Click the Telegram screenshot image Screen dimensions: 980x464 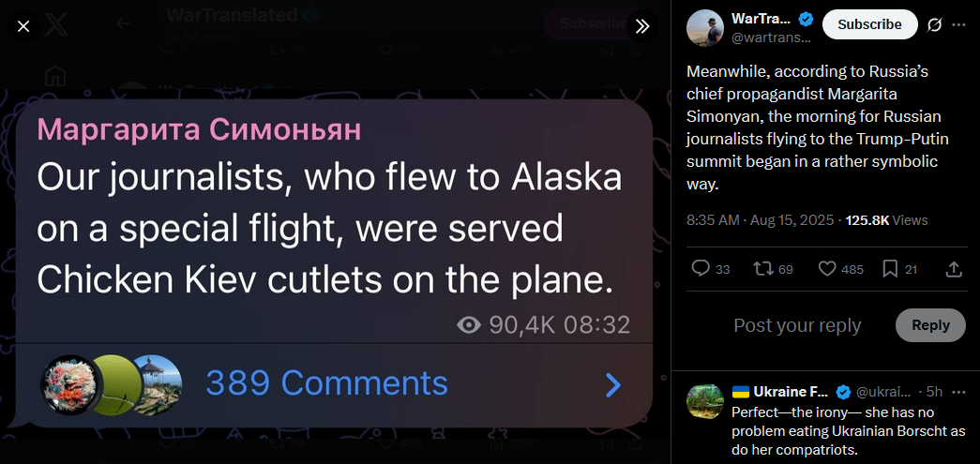(334, 262)
